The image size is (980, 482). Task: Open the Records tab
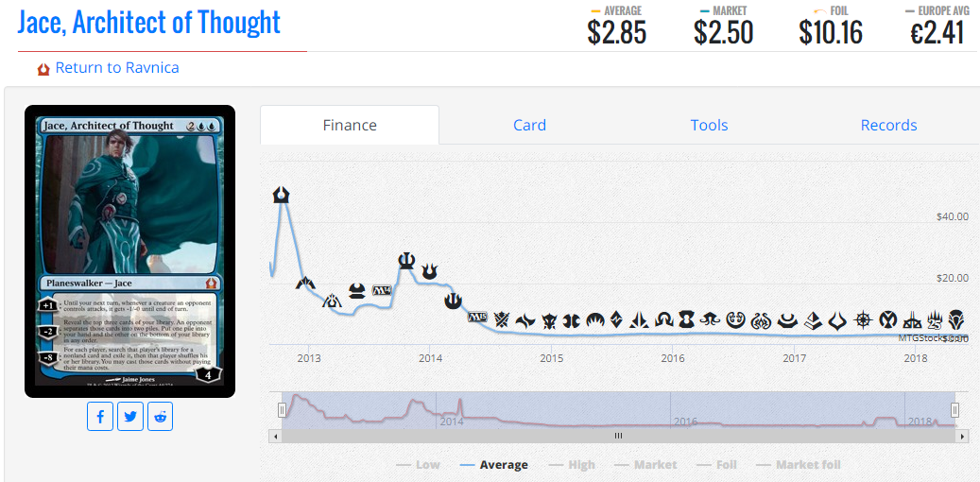click(888, 125)
